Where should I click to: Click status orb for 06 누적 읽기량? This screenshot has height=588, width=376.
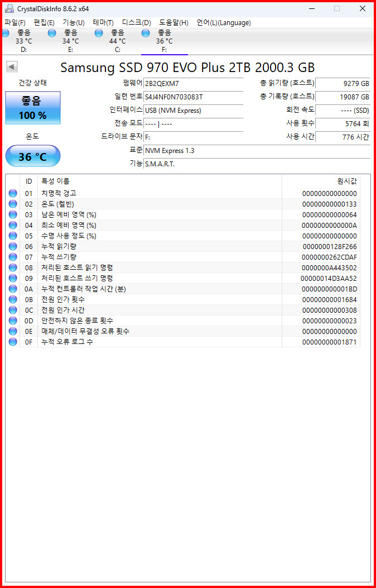coord(13,246)
